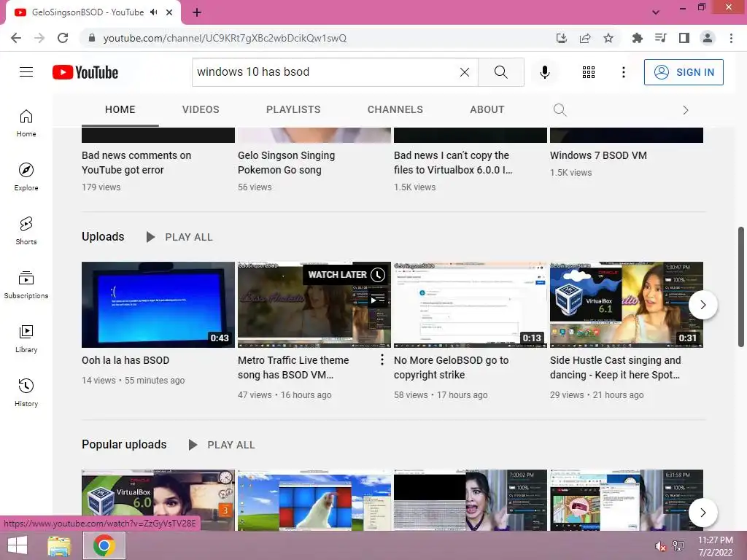Screen dimensions: 747x560
Task: Switch to the HOME tab
Action: (120, 109)
